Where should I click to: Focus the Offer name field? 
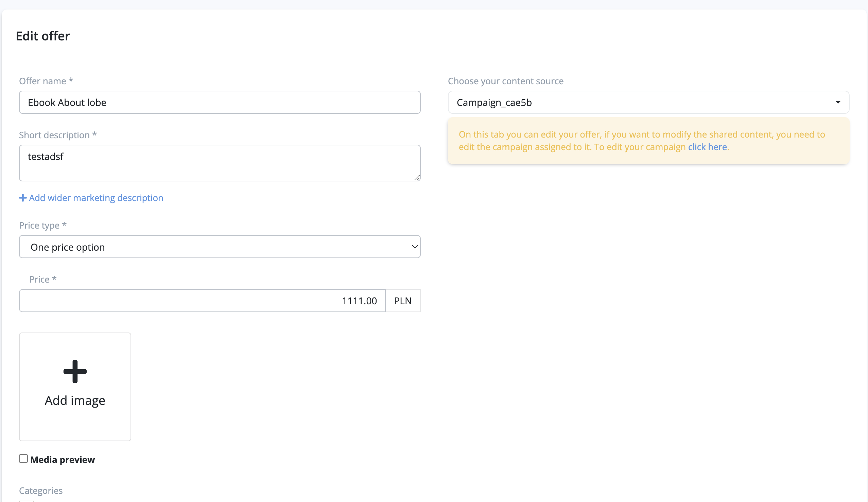[220, 102]
